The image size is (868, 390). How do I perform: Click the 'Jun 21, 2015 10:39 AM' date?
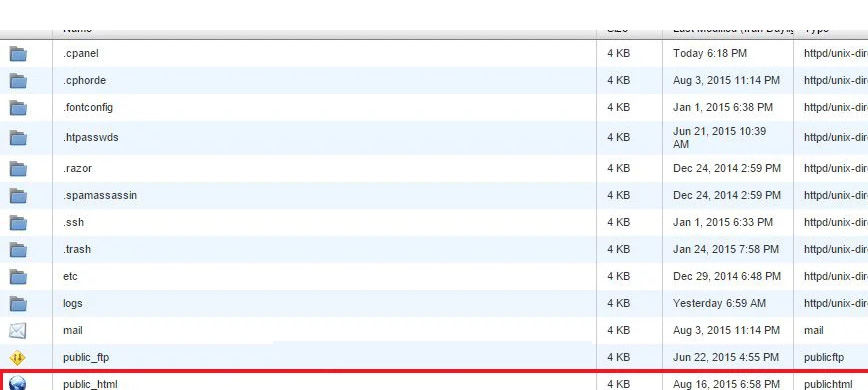point(720,138)
